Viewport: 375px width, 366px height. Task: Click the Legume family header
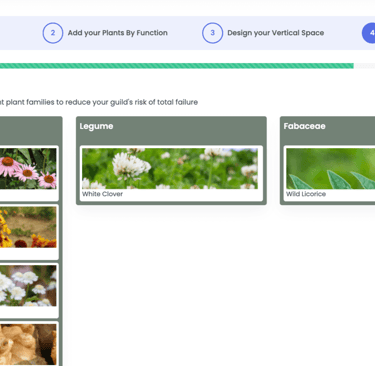(96, 126)
